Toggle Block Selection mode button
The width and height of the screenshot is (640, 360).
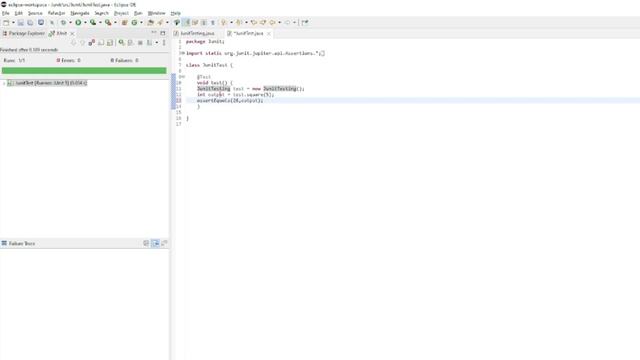[x=204, y=22]
